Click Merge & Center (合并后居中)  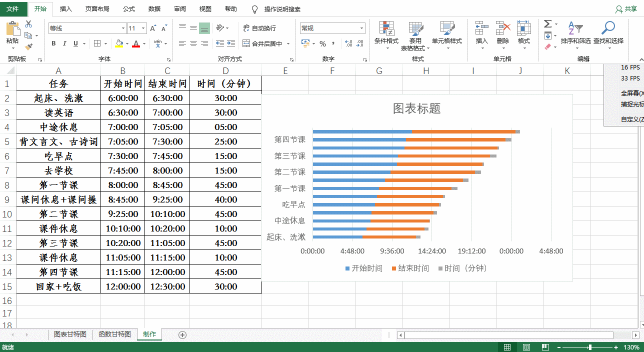point(262,43)
